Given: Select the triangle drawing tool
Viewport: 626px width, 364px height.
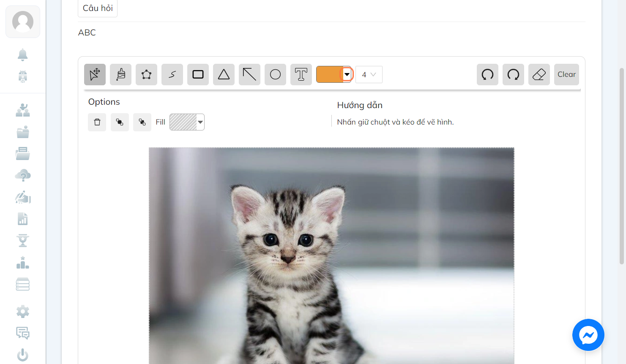Looking at the screenshot, I should [x=224, y=75].
